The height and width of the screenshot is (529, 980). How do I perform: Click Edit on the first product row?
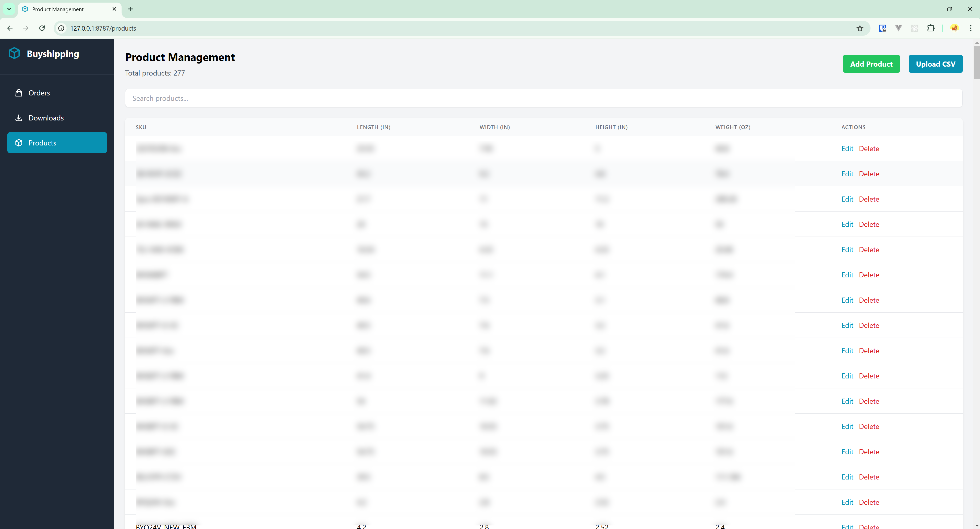pyautogui.click(x=847, y=149)
